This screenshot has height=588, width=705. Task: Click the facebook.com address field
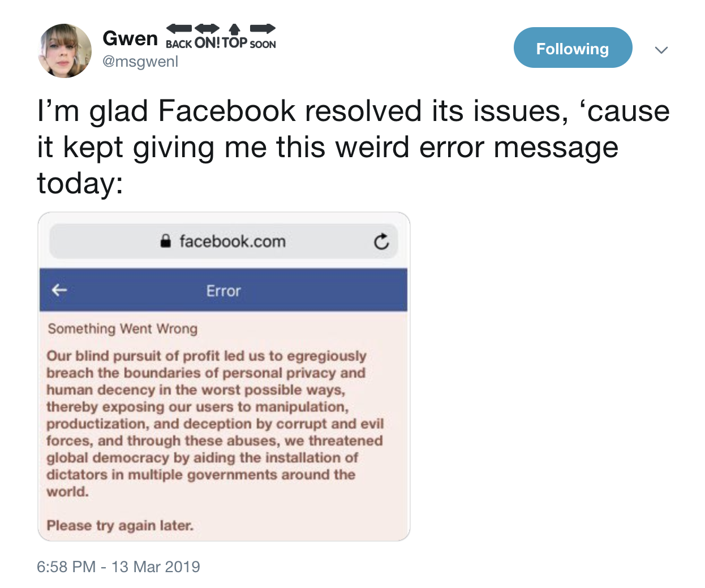233,241
